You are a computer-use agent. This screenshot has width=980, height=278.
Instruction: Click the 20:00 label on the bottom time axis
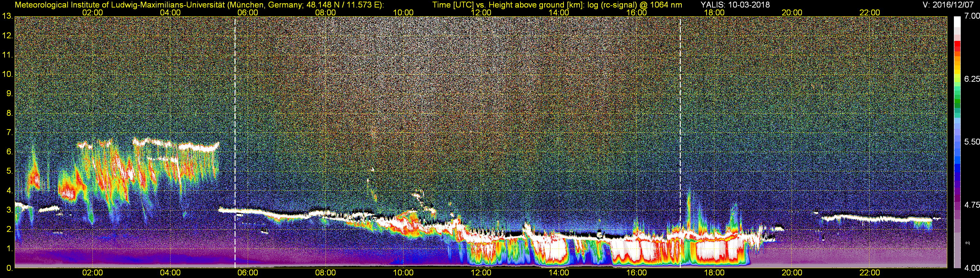pyautogui.click(x=792, y=273)
